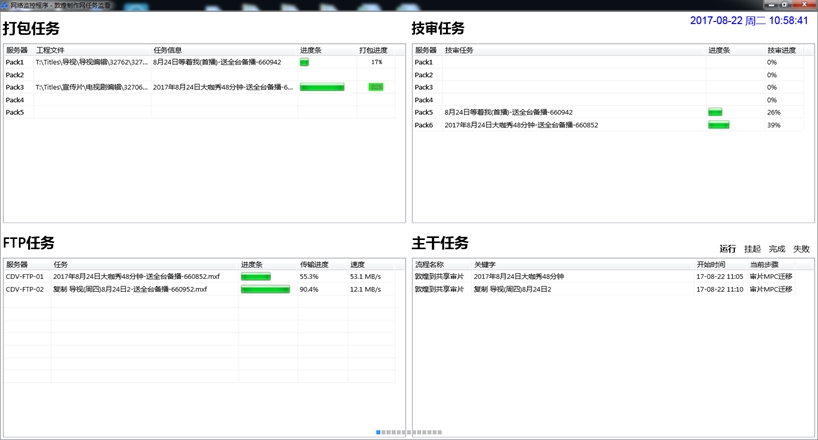Click the application icon in the title bar
The width and height of the screenshot is (818, 440).
tap(5, 5)
